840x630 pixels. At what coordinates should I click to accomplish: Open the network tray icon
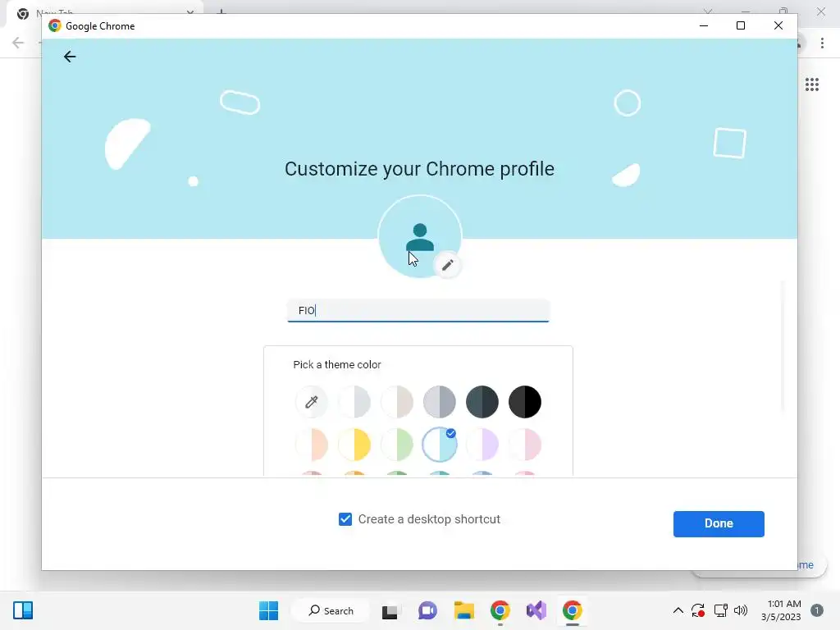pyautogui.click(x=720, y=610)
